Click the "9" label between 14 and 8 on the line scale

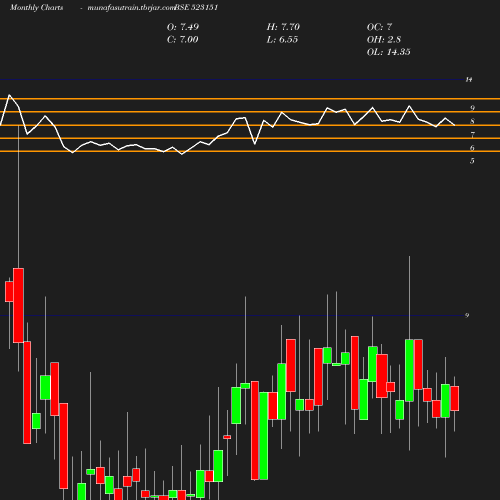[472, 108]
